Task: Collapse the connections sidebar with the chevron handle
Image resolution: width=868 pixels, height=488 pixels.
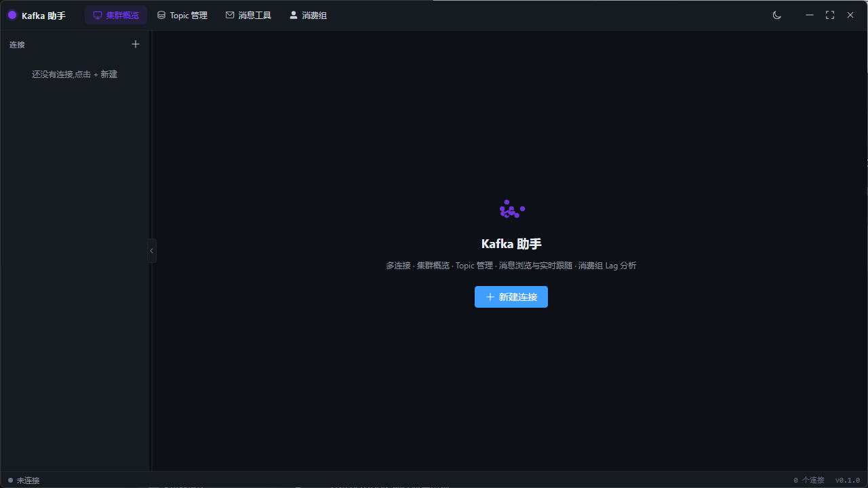Action: point(152,251)
